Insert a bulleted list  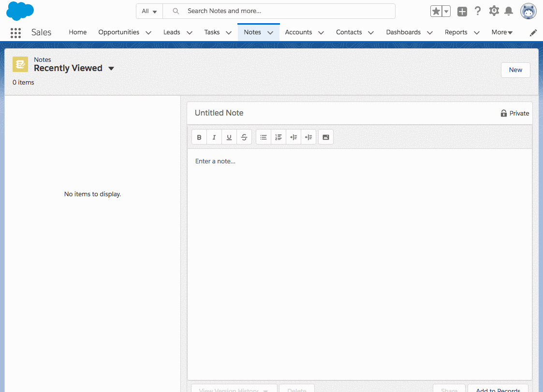264,137
